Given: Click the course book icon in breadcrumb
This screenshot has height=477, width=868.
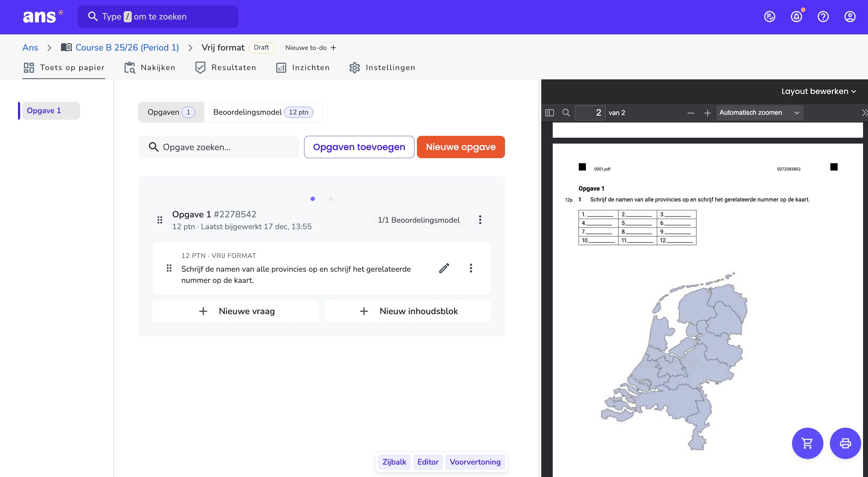Looking at the screenshot, I should [66, 47].
